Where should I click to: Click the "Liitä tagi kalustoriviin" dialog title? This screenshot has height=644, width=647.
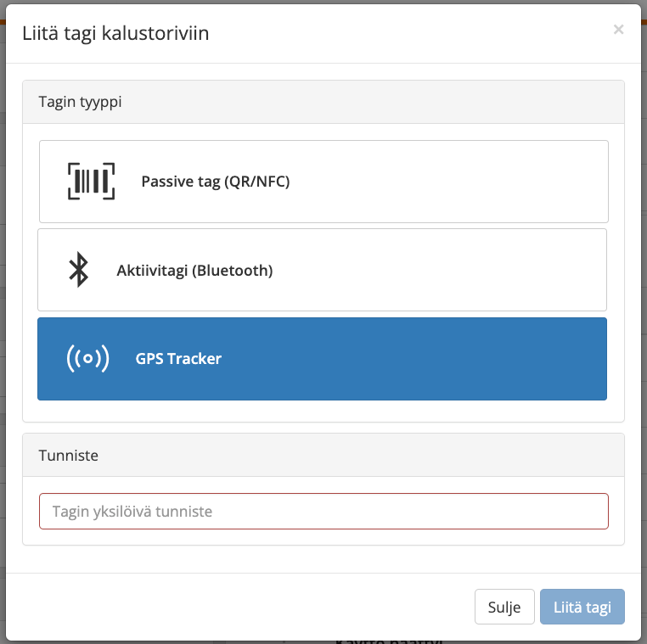tap(115, 34)
